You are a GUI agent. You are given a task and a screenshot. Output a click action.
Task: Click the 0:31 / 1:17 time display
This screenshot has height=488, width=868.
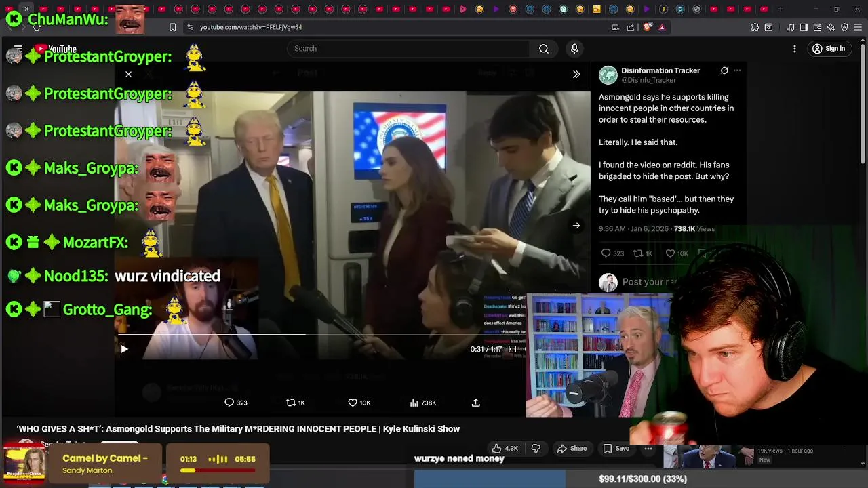click(x=486, y=349)
